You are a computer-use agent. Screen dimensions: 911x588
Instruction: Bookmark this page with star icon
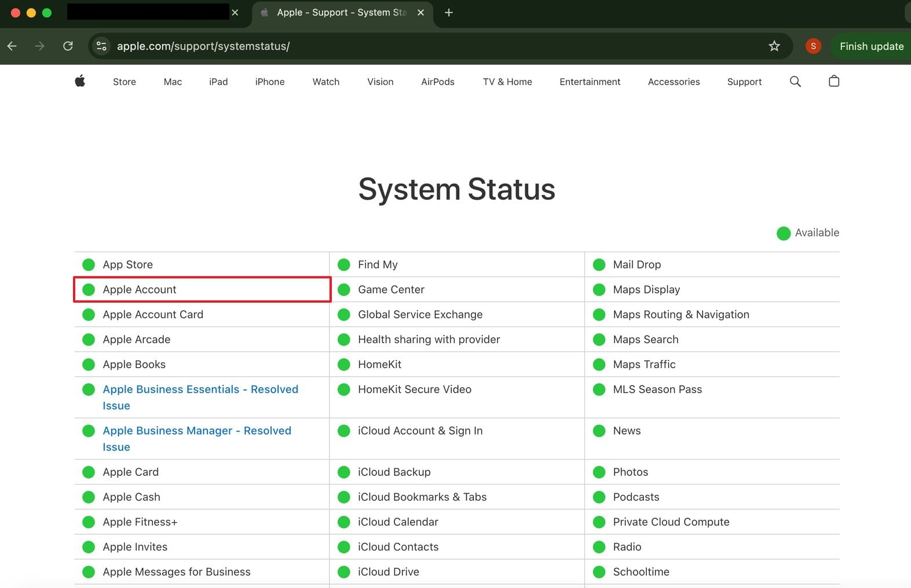tap(774, 46)
